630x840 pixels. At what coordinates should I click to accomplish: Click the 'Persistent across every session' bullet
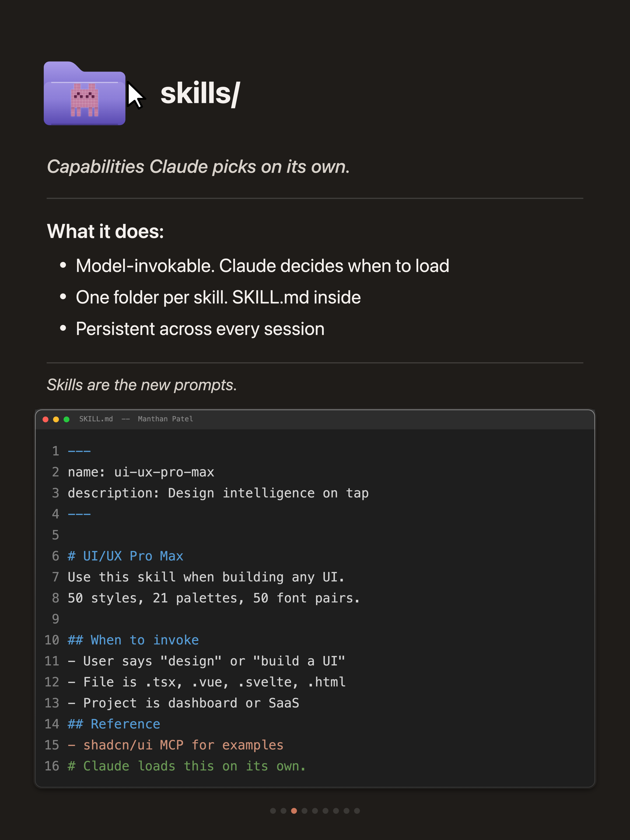coord(200,329)
